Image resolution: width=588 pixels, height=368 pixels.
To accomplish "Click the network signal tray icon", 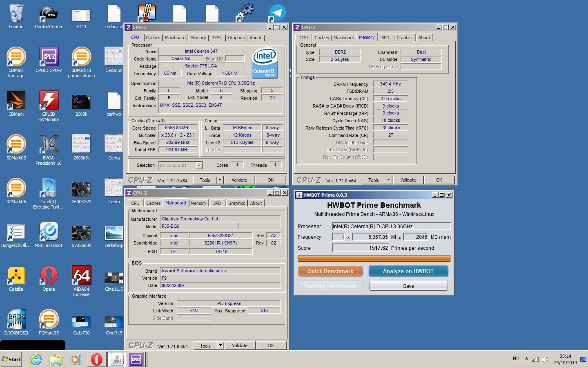I will pos(535,359).
